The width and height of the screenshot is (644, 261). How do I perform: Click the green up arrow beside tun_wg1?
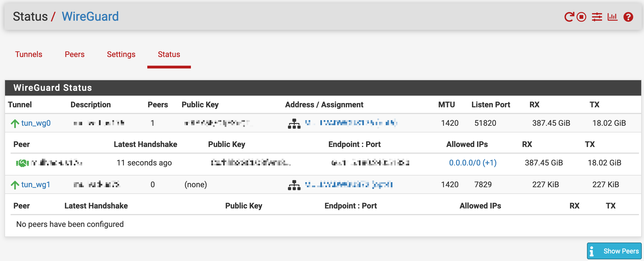point(15,185)
